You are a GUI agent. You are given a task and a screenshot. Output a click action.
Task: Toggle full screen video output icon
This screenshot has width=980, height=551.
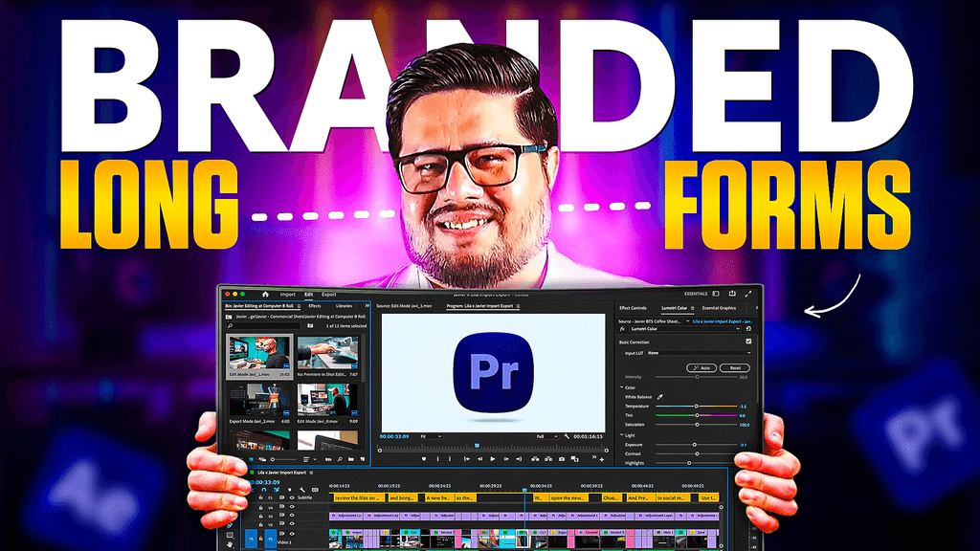pos(748,293)
